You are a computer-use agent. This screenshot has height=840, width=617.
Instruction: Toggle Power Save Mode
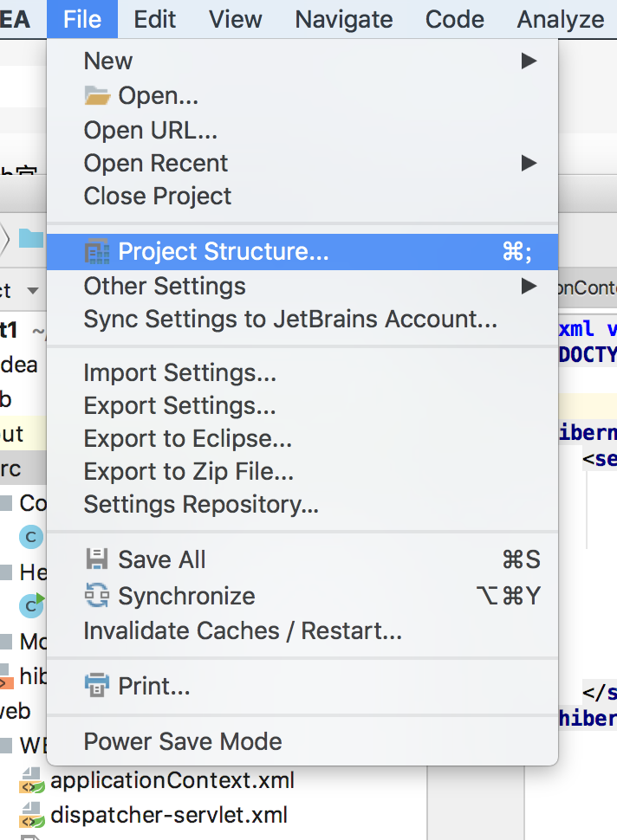click(302, 742)
